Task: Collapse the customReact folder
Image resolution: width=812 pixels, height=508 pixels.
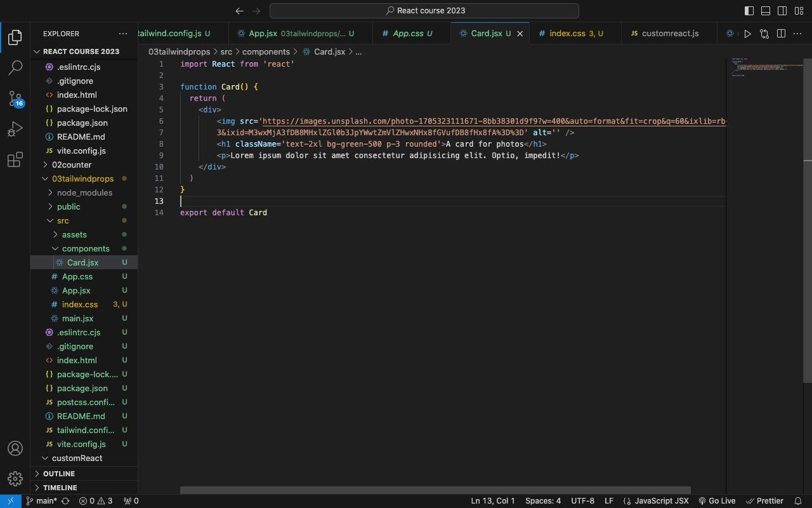Action: (84, 458)
